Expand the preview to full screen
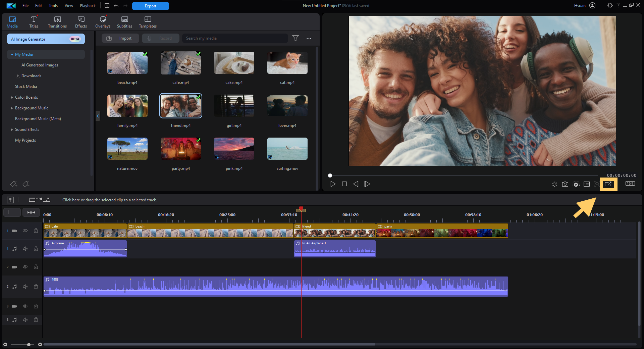Screen dimensions: 644x349 coord(609,184)
